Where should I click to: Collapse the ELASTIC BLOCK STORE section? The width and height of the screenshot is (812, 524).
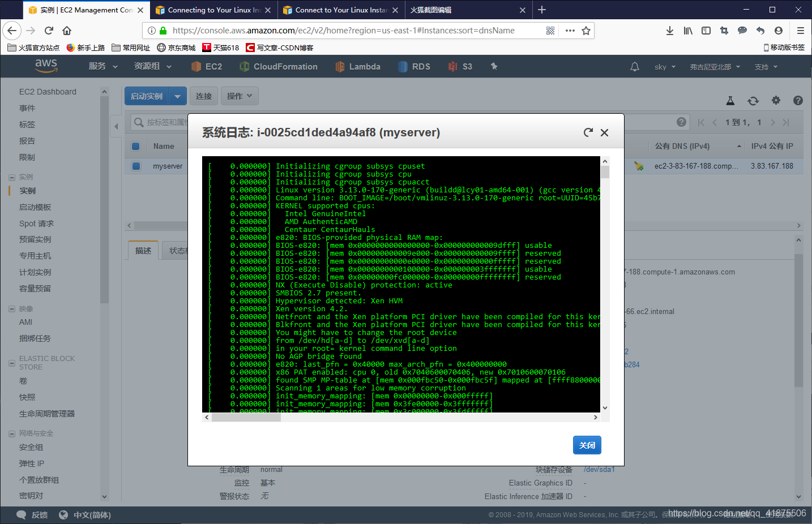click(x=12, y=363)
